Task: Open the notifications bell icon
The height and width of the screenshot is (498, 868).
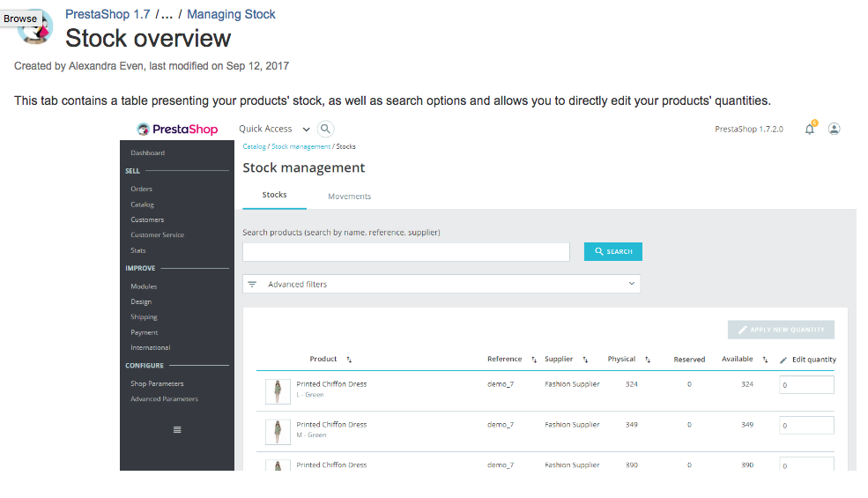Action: (x=809, y=129)
